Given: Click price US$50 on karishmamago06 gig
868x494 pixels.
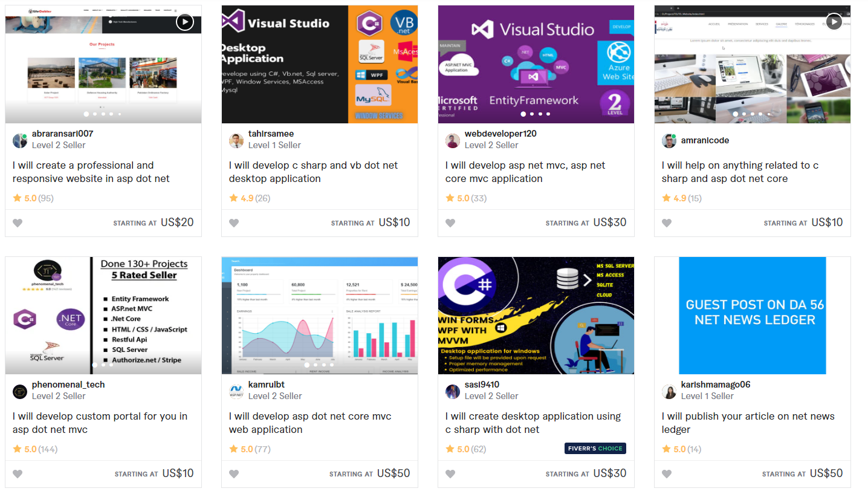Looking at the screenshot, I should pos(826,473).
